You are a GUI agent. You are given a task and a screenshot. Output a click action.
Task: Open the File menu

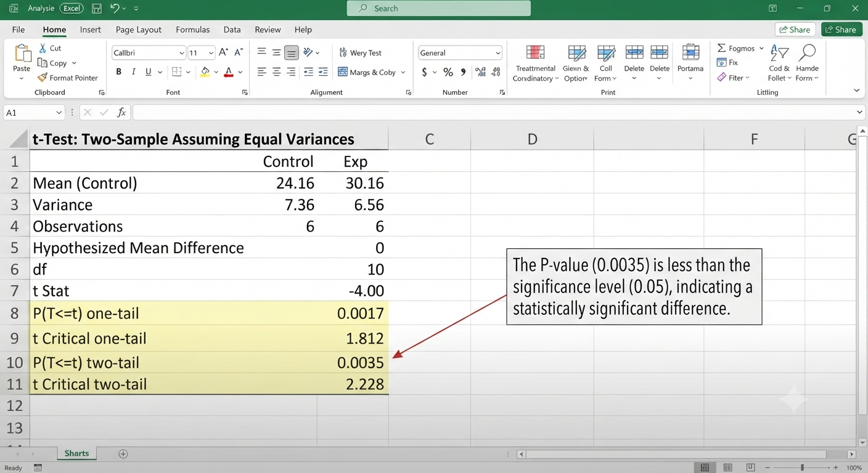[18, 30]
